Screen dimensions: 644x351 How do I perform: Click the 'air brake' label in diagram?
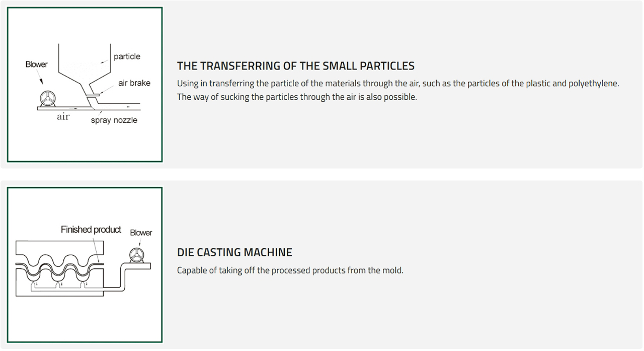pos(134,83)
